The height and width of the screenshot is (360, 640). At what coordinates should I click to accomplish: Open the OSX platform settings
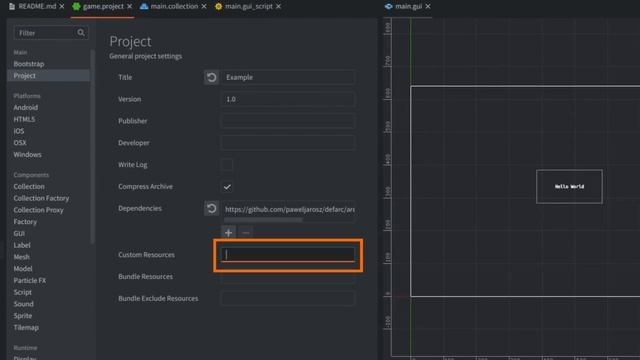click(20, 143)
